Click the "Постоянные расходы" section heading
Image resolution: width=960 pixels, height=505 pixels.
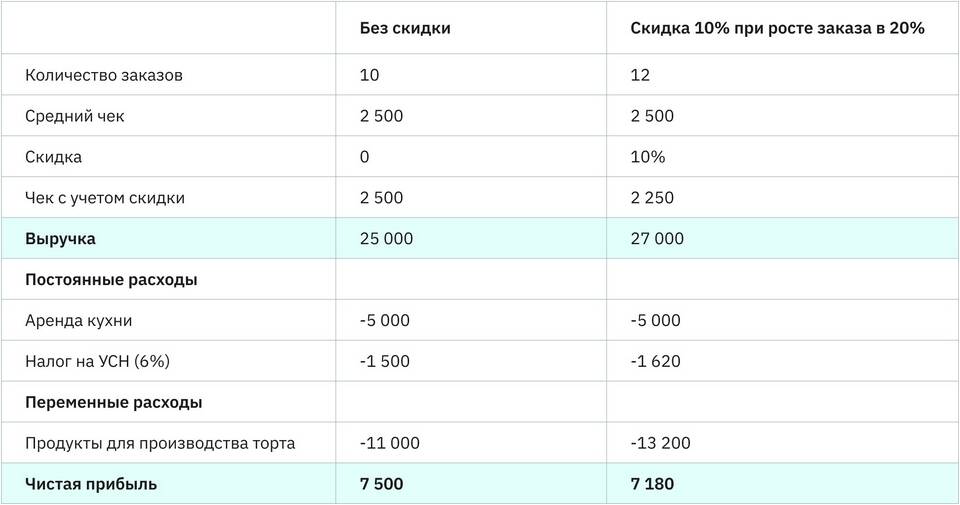[111, 280]
